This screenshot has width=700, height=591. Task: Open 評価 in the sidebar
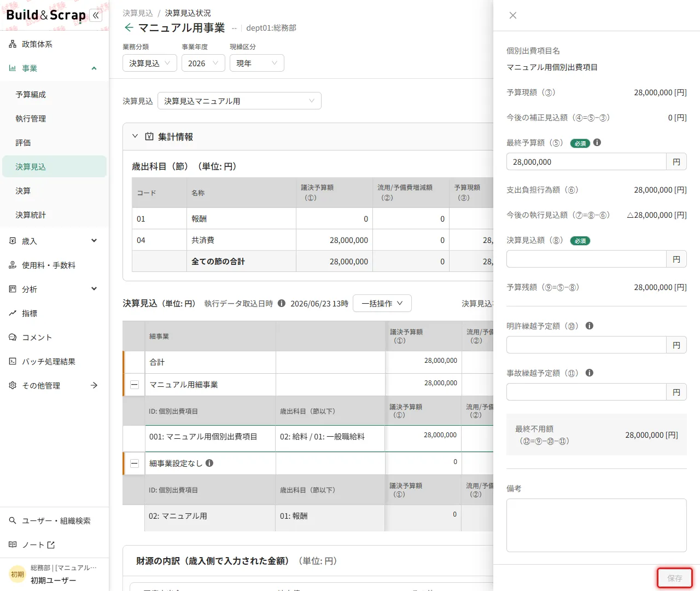click(x=54, y=143)
